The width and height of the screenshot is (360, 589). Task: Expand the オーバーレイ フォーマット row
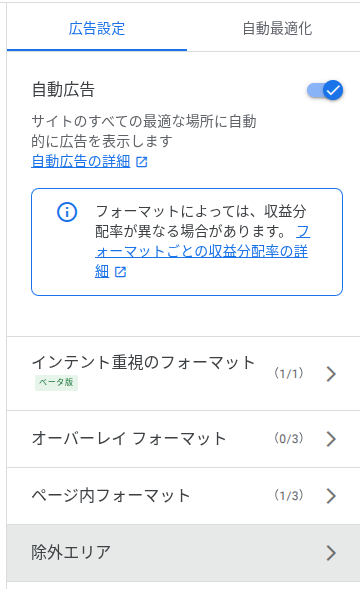pos(183,439)
